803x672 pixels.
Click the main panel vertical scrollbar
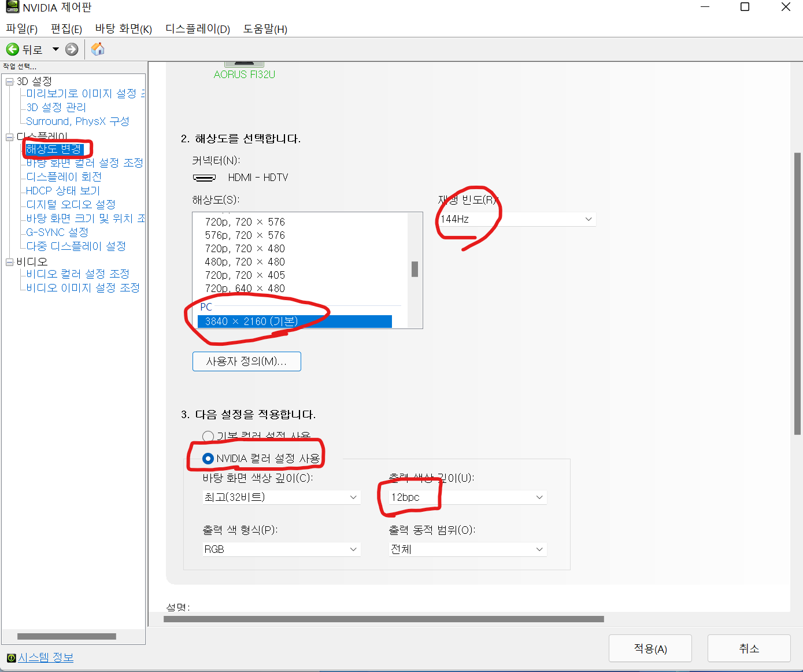[798, 294]
